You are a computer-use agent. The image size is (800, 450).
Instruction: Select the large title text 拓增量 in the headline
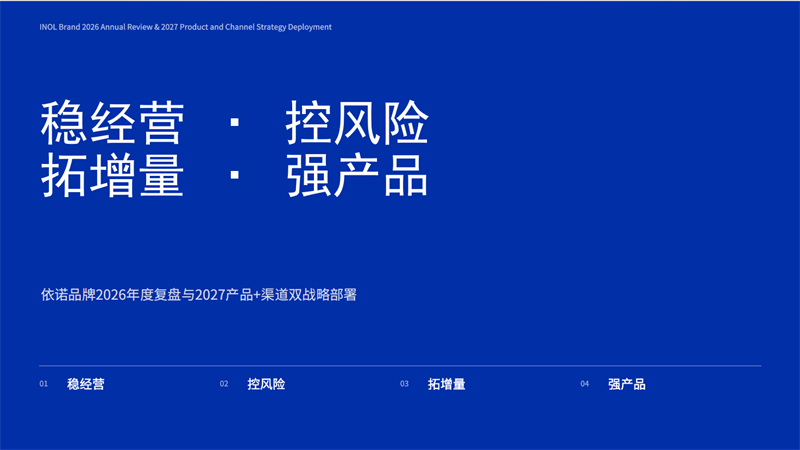[112, 176]
